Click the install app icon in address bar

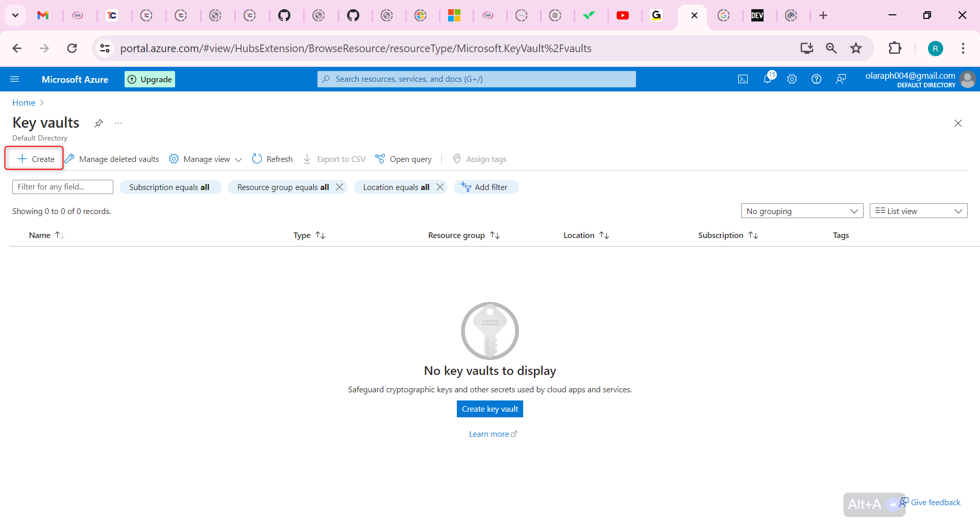pos(807,49)
